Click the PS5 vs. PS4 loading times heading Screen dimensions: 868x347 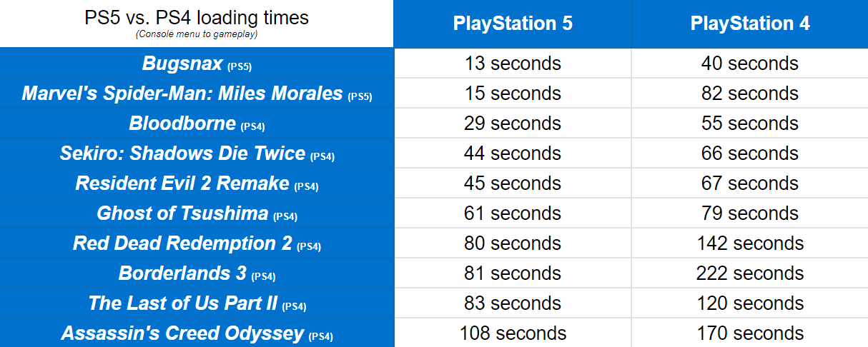pos(197,18)
